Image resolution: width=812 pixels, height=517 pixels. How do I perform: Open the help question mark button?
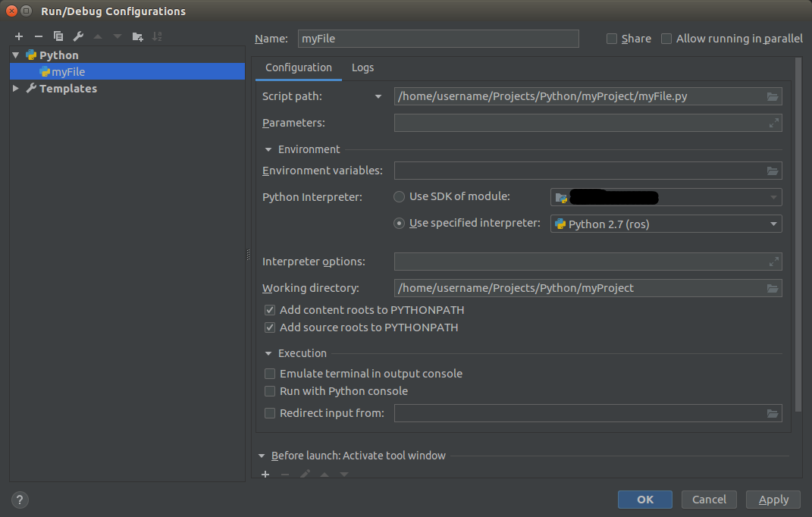pyautogui.click(x=20, y=500)
